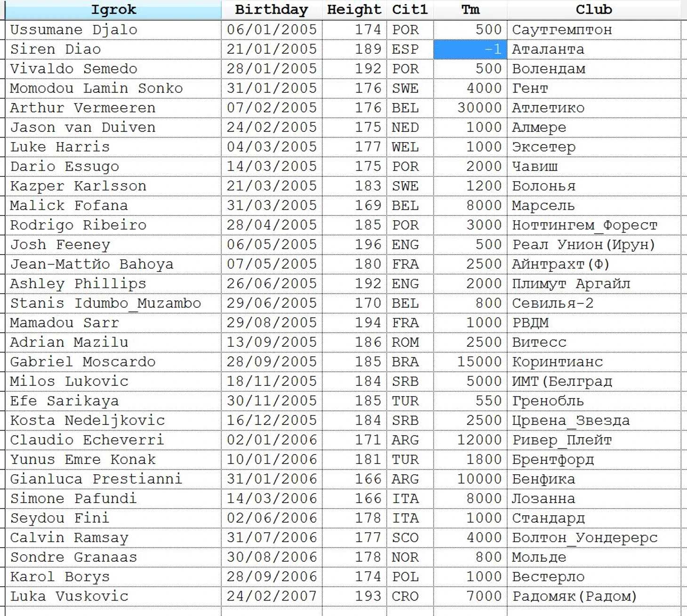Click Luka Vuskovic's name cell
This screenshot has height=616, width=687.
[x=113, y=596]
